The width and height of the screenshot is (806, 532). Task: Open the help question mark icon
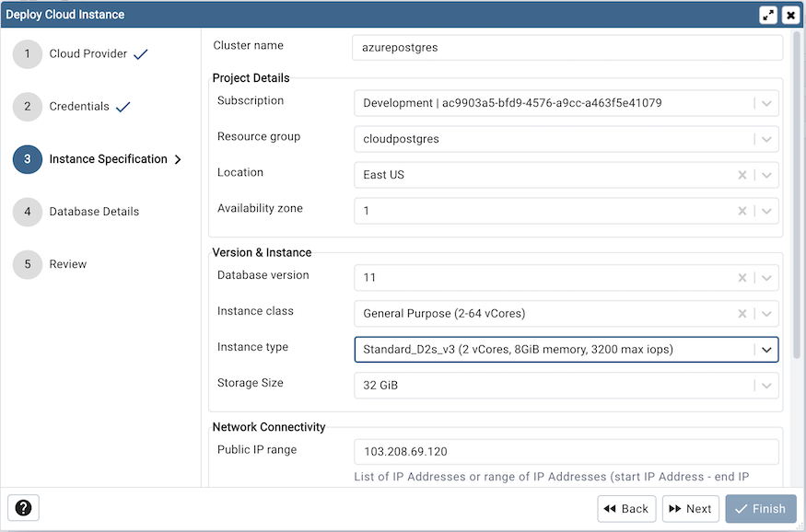pyautogui.click(x=22, y=507)
